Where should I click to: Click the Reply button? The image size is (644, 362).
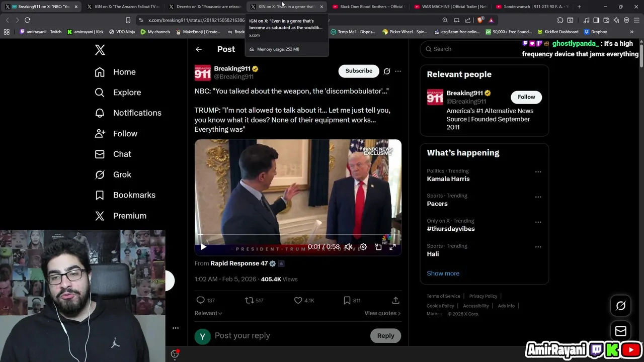click(386, 336)
